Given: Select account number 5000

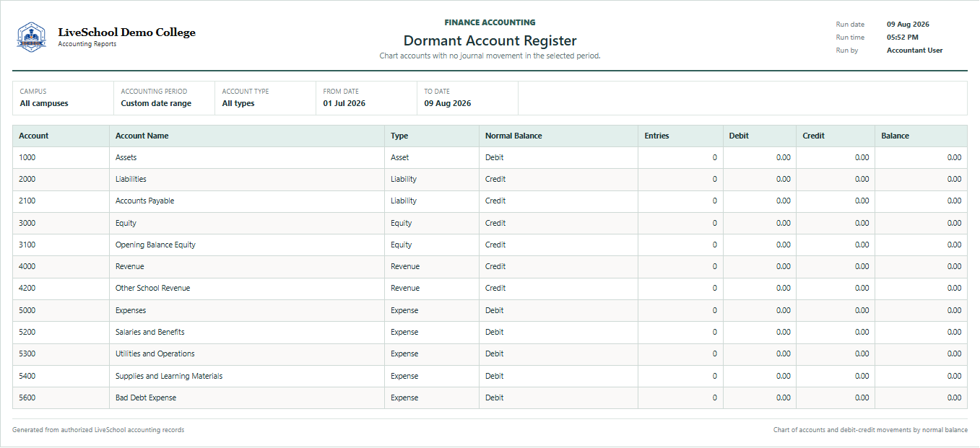Looking at the screenshot, I should 27,310.
